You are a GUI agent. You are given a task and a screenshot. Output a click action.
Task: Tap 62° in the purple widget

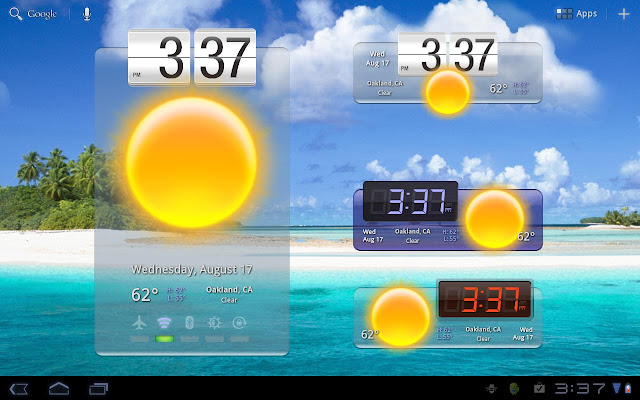(527, 236)
